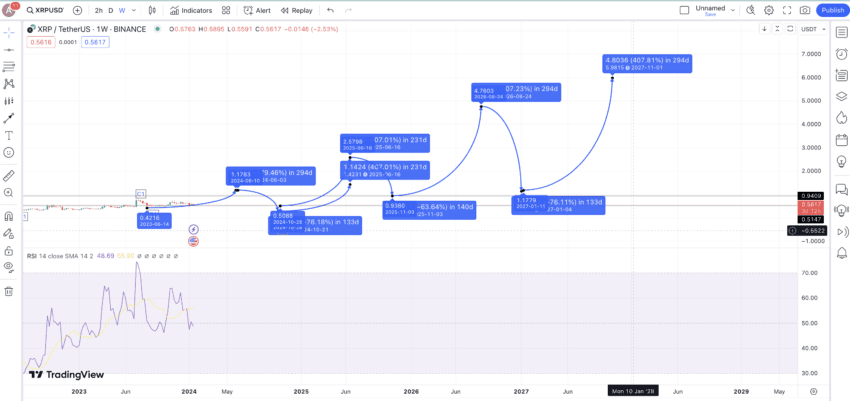The image size is (850, 401).
Task: Expand the time interval dropdown arrow
Action: click(x=134, y=10)
